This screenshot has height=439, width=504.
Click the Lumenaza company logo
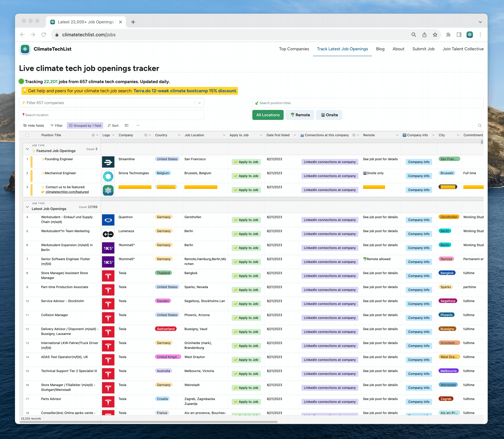pos(108,234)
